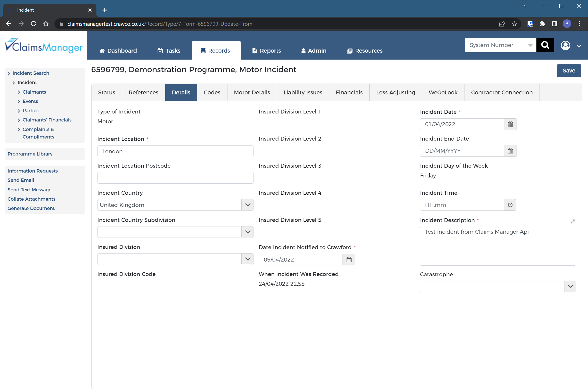Viewport: 588px width, 391px height.
Task: Open the Resources navigation item
Action: tap(365, 51)
